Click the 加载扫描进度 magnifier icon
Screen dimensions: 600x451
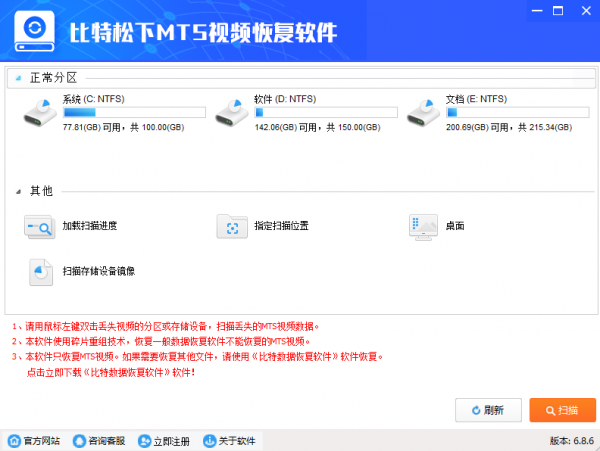pos(40,226)
